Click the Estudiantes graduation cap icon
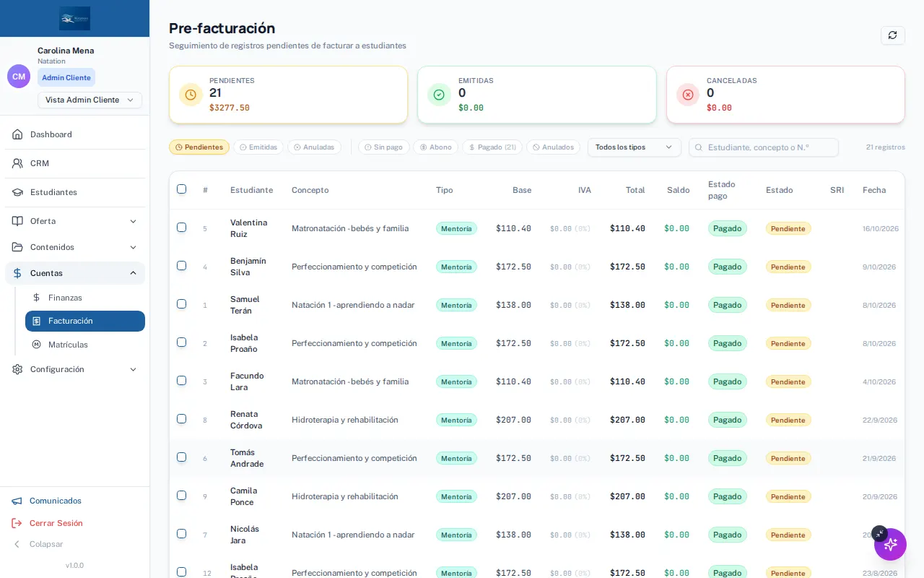924x578 pixels. (x=17, y=192)
